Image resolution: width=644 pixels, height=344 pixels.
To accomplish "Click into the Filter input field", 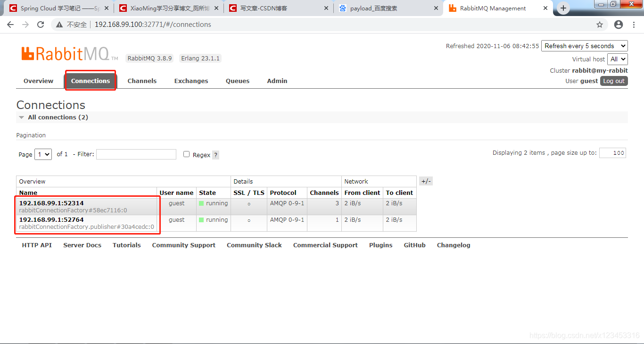I will click(x=136, y=154).
